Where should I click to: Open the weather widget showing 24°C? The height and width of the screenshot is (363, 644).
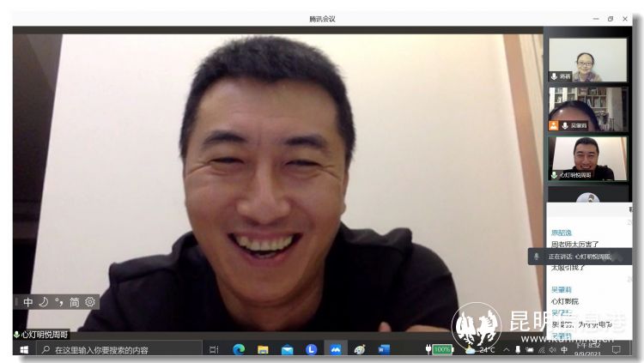coord(481,349)
